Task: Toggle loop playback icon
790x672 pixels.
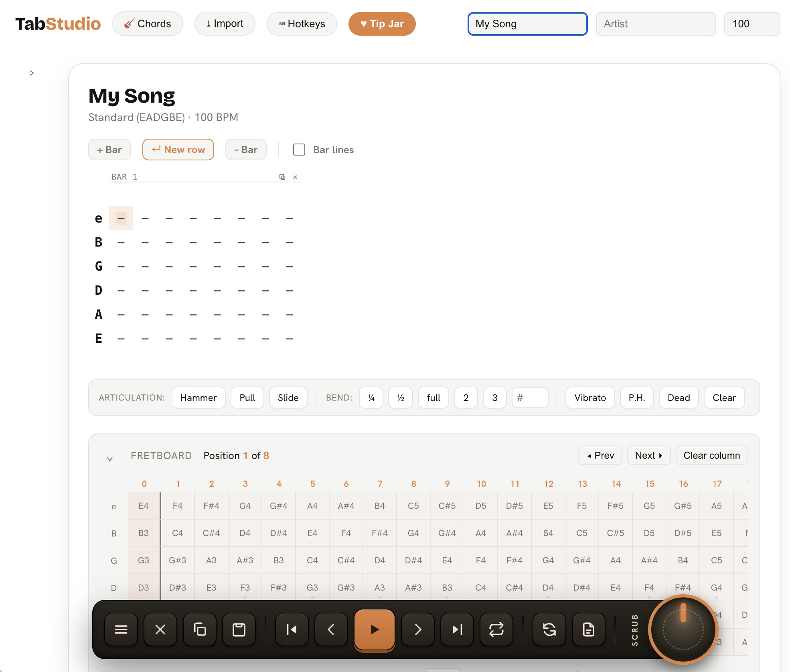Action: [x=496, y=629]
